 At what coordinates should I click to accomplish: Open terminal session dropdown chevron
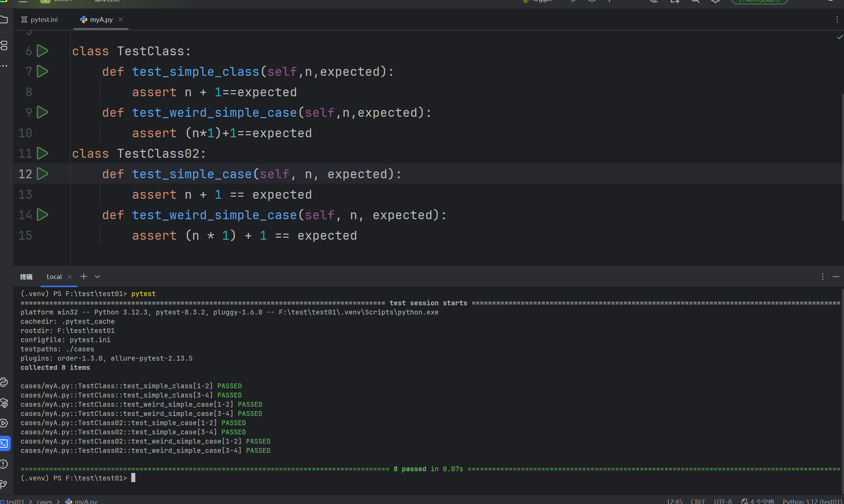(x=97, y=277)
